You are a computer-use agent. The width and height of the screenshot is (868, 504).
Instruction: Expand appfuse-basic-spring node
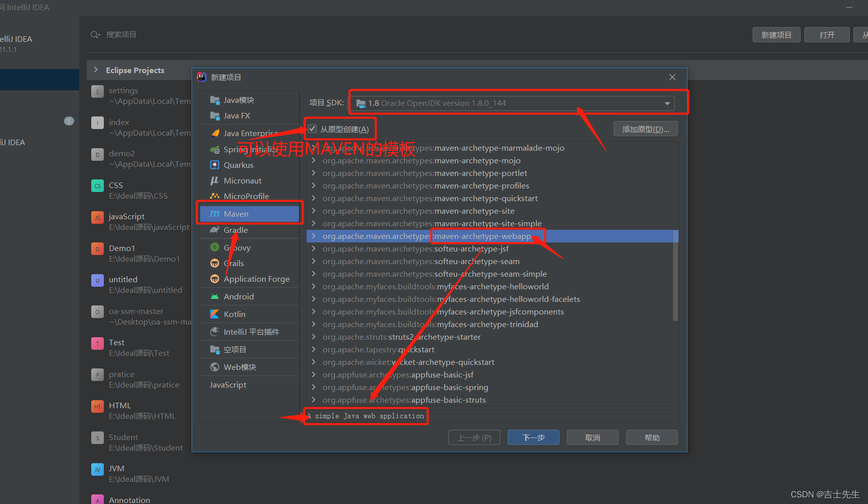click(314, 387)
